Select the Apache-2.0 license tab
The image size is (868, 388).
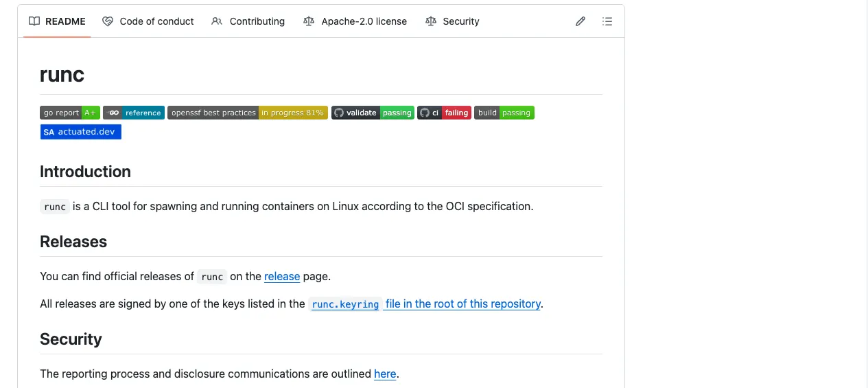click(x=355, y=21)
